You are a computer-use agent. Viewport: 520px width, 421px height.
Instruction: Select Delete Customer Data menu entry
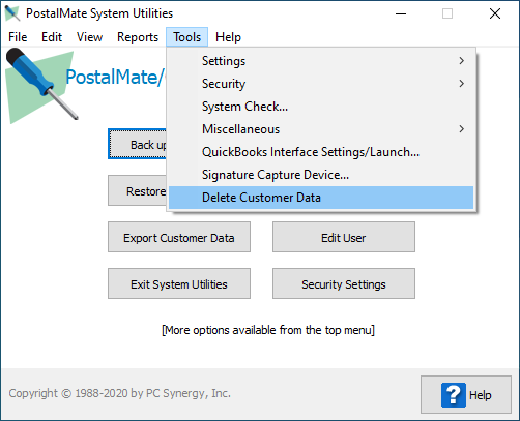pos(321,197)
